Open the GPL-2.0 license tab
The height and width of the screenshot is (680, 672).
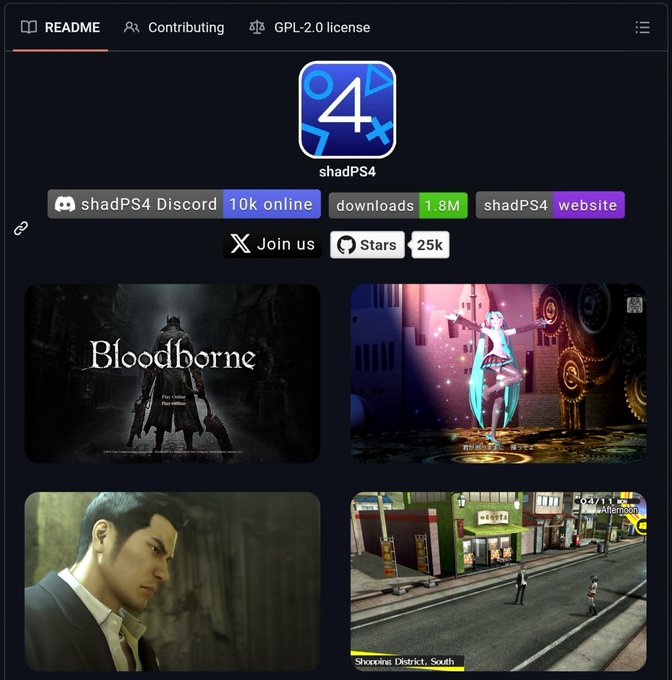tap(310, 27)
